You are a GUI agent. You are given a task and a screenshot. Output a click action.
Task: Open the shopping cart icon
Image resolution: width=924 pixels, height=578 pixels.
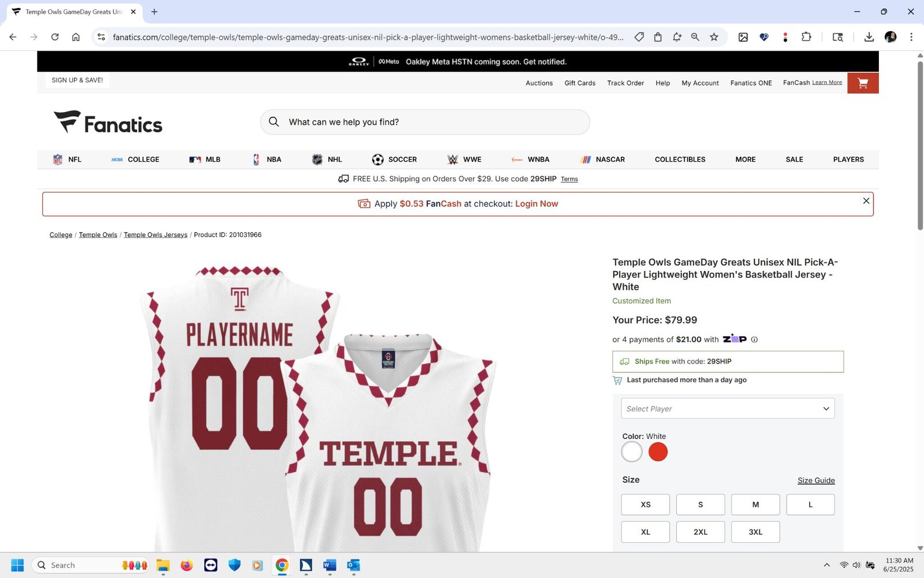pyautogui.click(x=863, y=83)
